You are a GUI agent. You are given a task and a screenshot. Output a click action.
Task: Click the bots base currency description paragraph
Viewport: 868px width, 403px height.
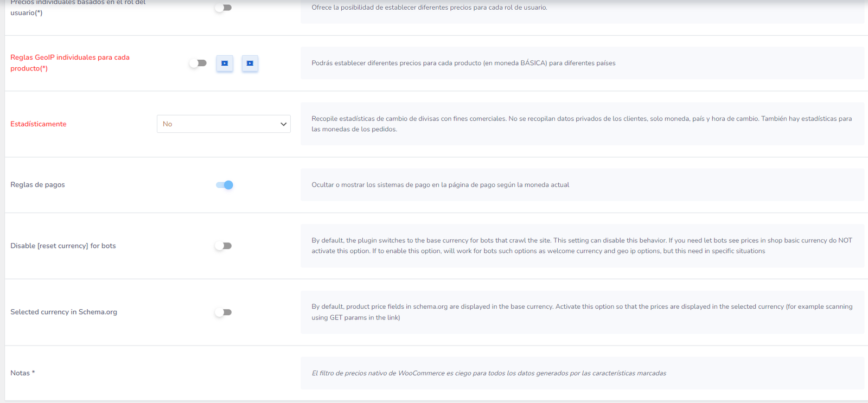582,246
